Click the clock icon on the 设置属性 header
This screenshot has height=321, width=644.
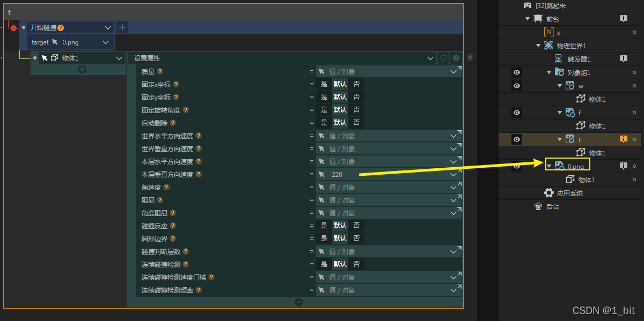click(x=456, y=58)
